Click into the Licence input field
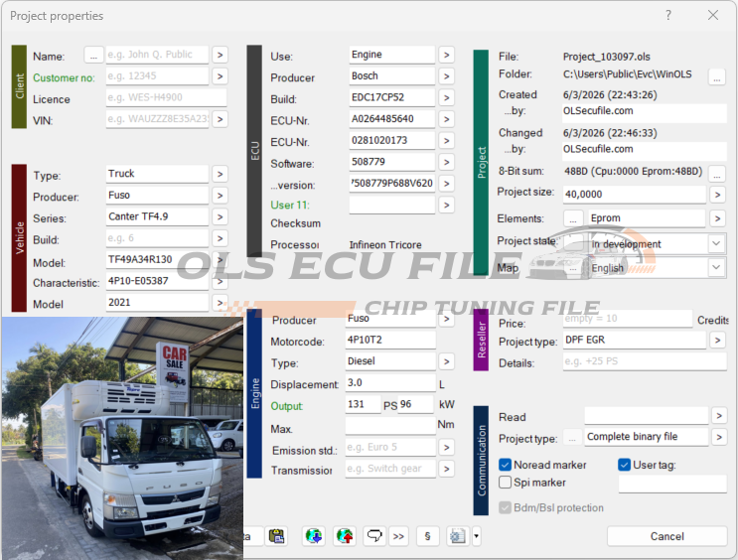Image resolution: width=738 pixels, height=560 pixels. point(166,97)
